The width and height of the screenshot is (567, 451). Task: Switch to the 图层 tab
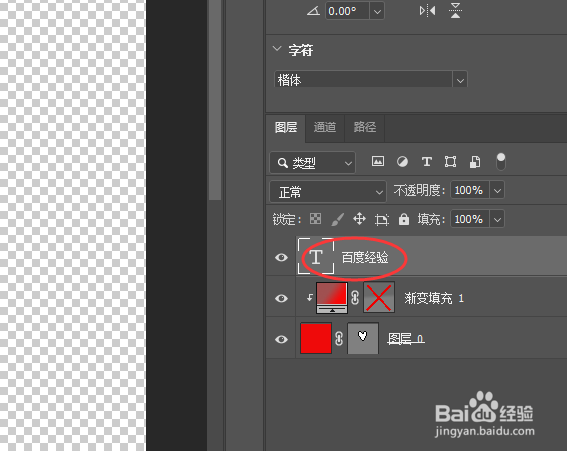(286, 127)
